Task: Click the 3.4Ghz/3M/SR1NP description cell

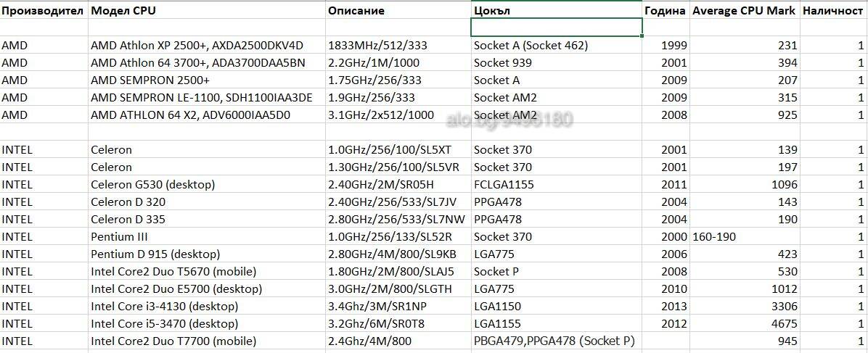Action: tap(398, 307)
